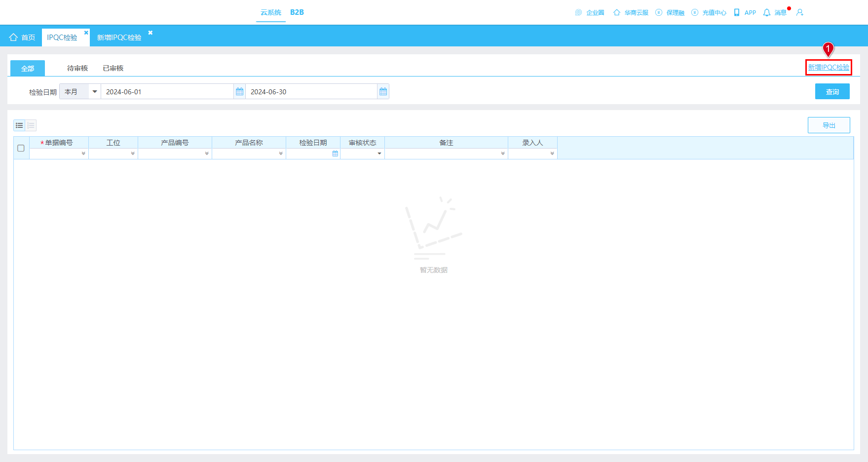Click the home icon beside 首页
Viewport: 868px width, 462px height.
click(13, 38)
